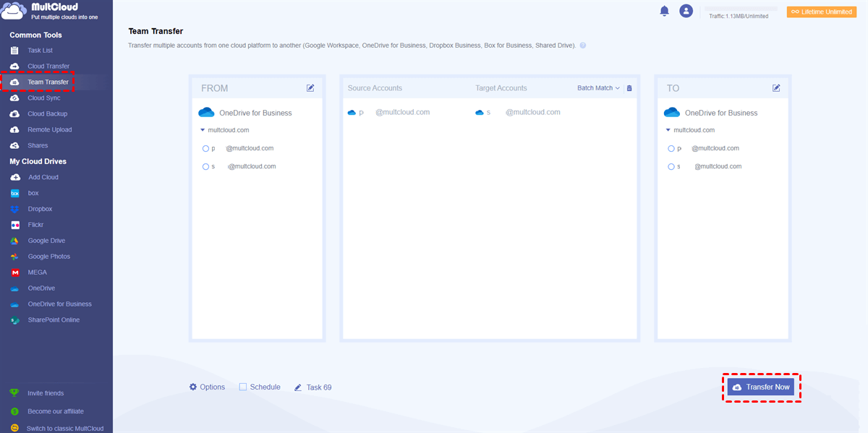Click the SharePoint Online icon

coord(14,320)
